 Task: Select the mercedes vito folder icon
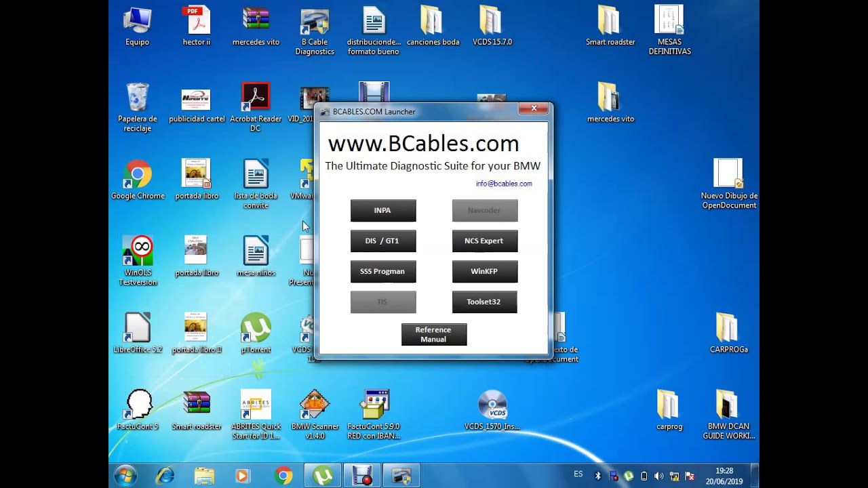tap(610, 104)
